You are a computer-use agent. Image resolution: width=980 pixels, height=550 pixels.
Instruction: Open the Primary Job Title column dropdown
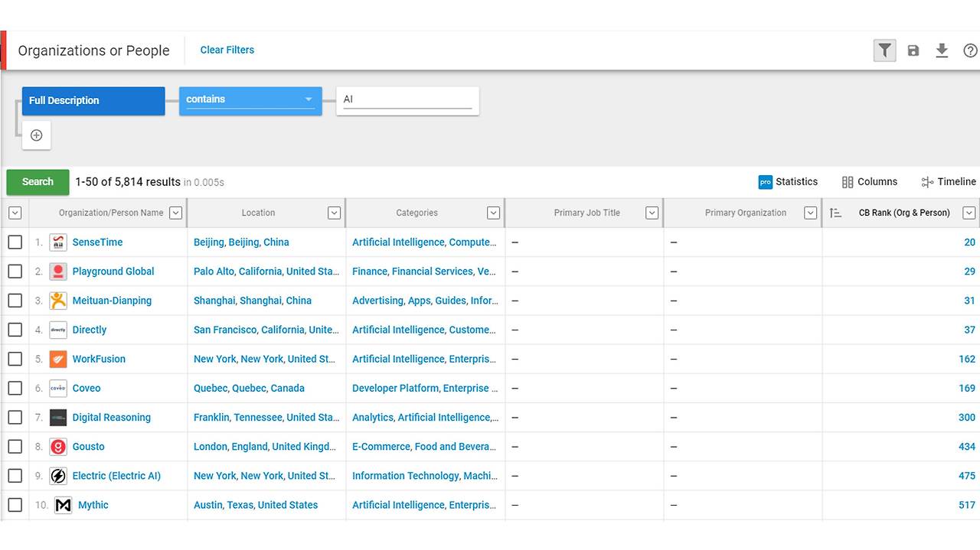(x=652, y=213)
